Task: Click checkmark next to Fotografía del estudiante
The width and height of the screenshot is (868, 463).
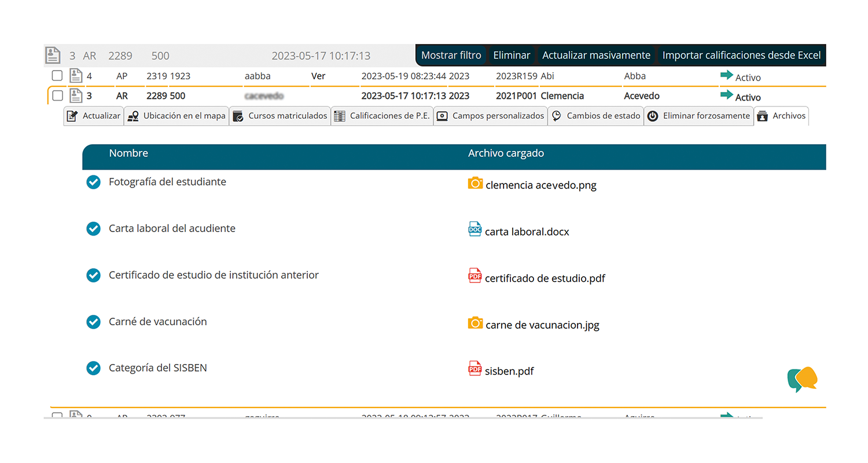Action: coord(93,182)
